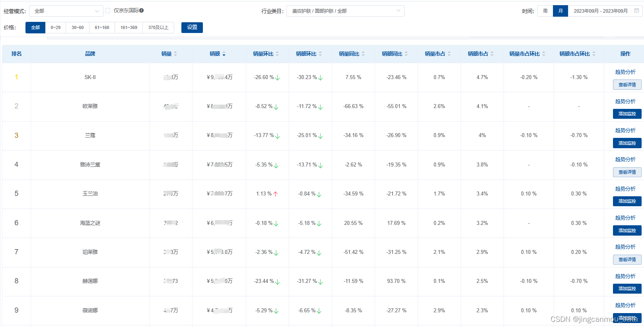Image resolution: width=644 pixels, height=327 pixels.
Task: Click brand name 欧莱雅
Action: click(90, 106)
